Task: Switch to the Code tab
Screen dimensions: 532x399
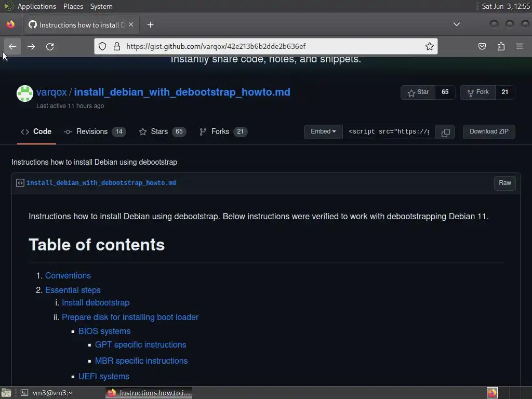Action: point(36,131)
